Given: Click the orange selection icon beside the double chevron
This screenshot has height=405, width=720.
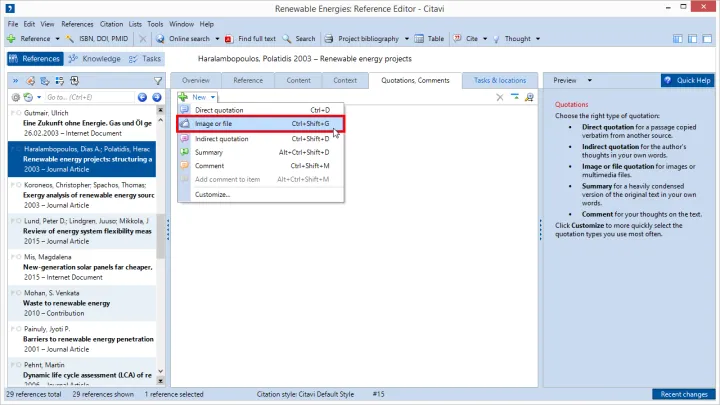Looking at the screenshot, I should pyautogui.click(x=30, y=81).
